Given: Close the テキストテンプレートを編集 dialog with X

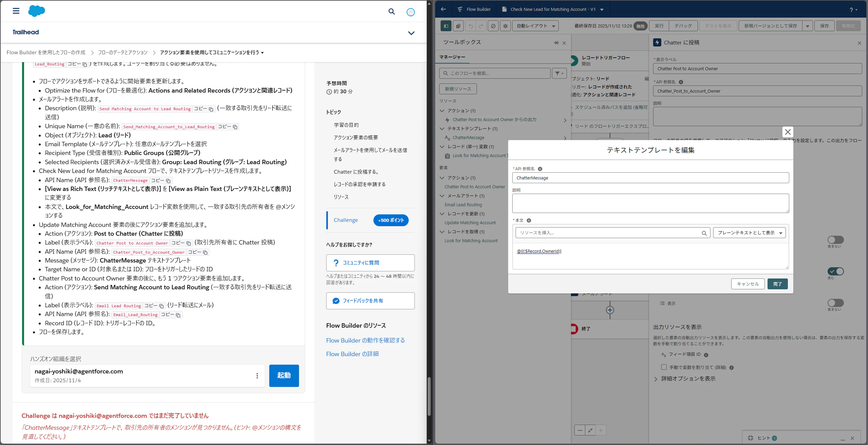Looking at the screenshot, I should (788, 132).
